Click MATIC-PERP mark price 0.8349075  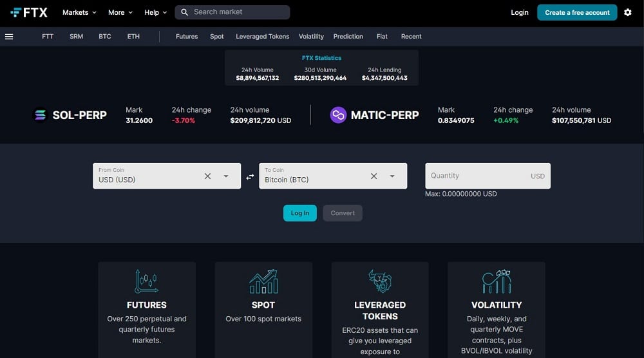tap(456, 120)
